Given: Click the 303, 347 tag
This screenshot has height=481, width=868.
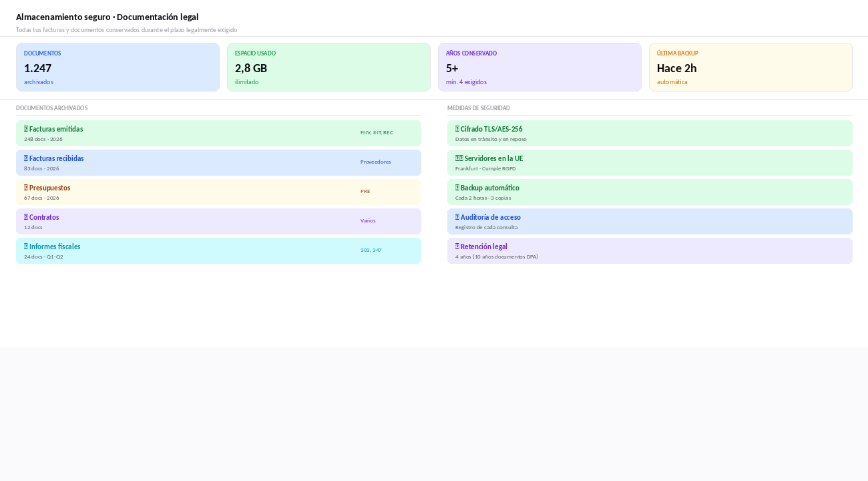Looking at the screenshot, I should [x=371, y=250].
